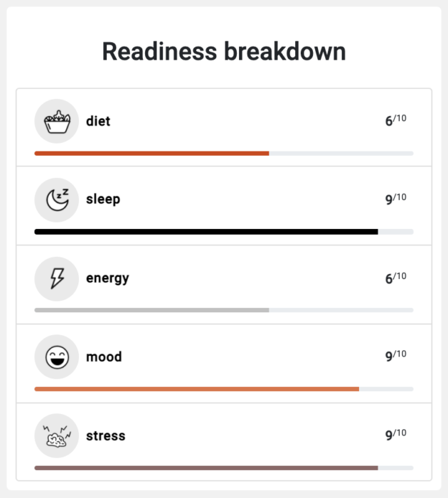Click the diet salad bowl icon
Image resolution: width=448 pixels, height=498 pixels.
[57, 122]
